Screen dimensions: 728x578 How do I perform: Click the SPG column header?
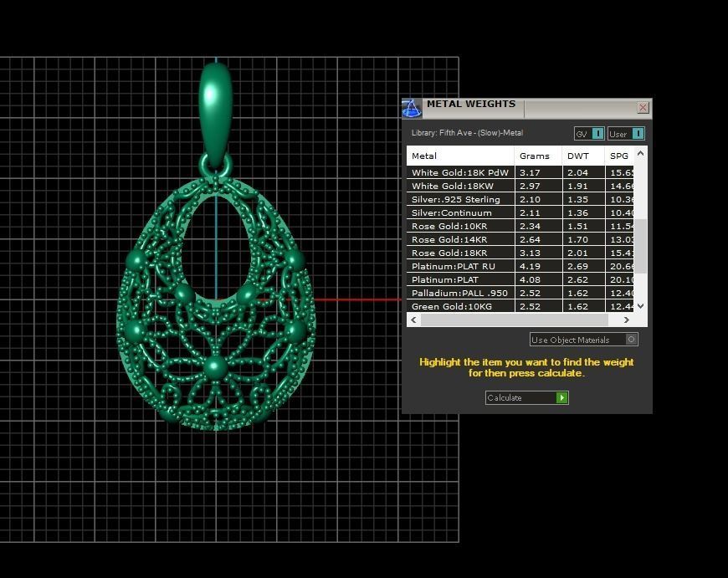[x=619, y=156]
